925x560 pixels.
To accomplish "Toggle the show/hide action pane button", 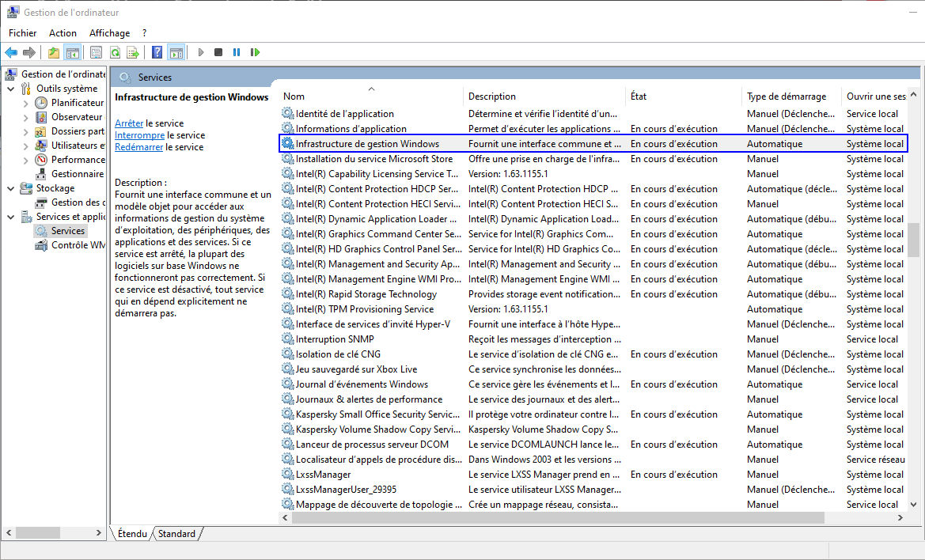I will (176, 52).
